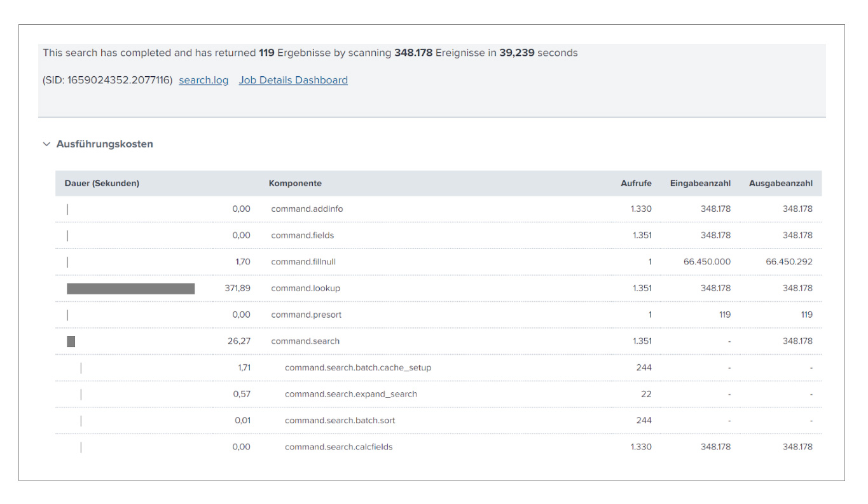Click the Ausführungskosten section heading
This screenshot has width=868, height=504.
tap(104, 144)
